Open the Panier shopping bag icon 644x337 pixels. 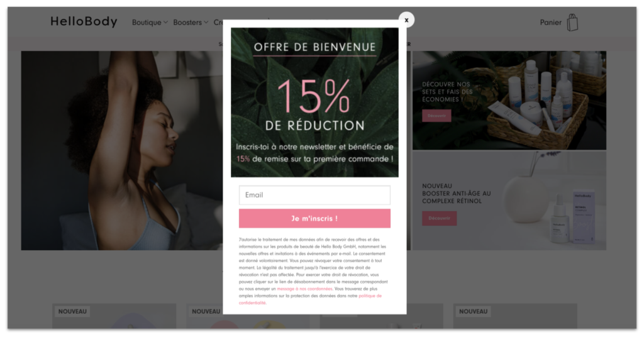point(572,22)
